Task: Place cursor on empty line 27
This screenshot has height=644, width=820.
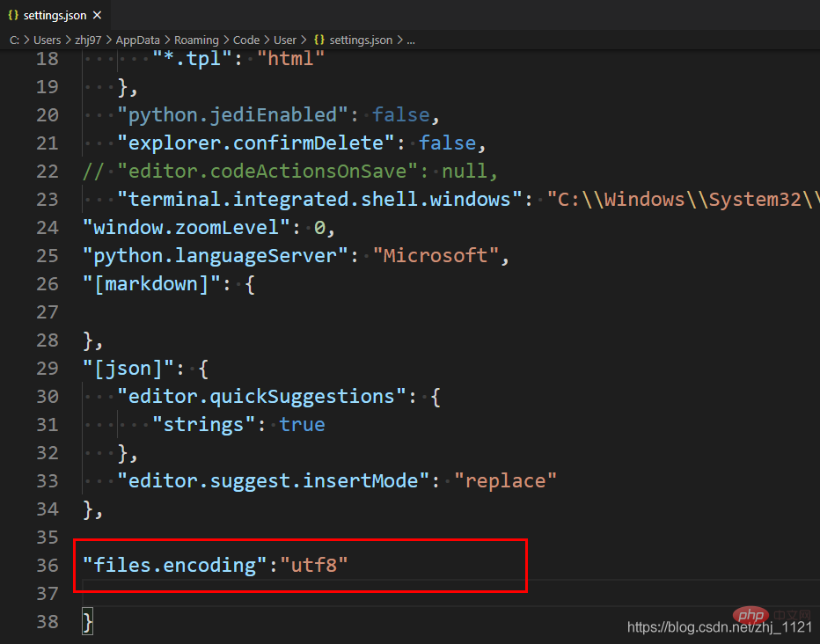Action: point(450,312)
